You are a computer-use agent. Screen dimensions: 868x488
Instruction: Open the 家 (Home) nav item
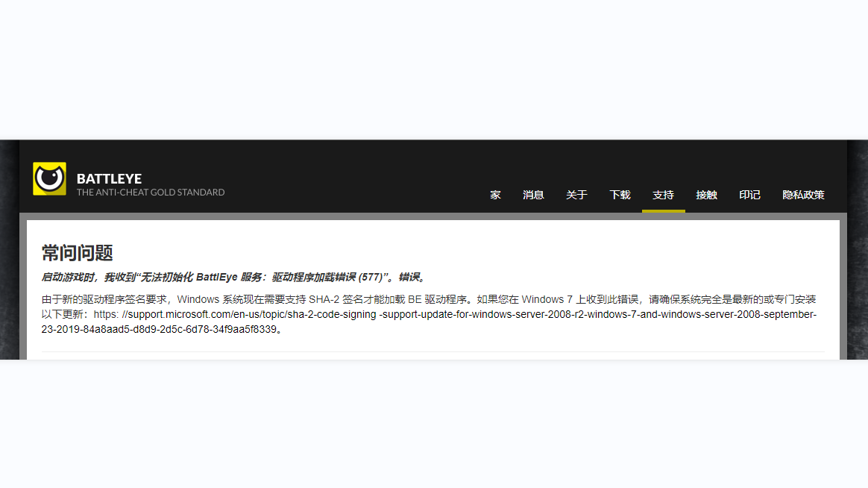pyautogui.click(x=495, y=195)
